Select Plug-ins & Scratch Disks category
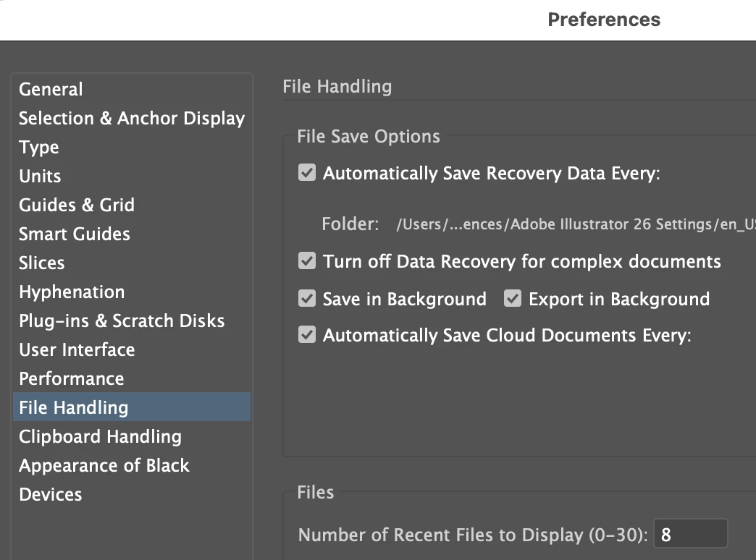The image size is (756, 560). point(122,321)
